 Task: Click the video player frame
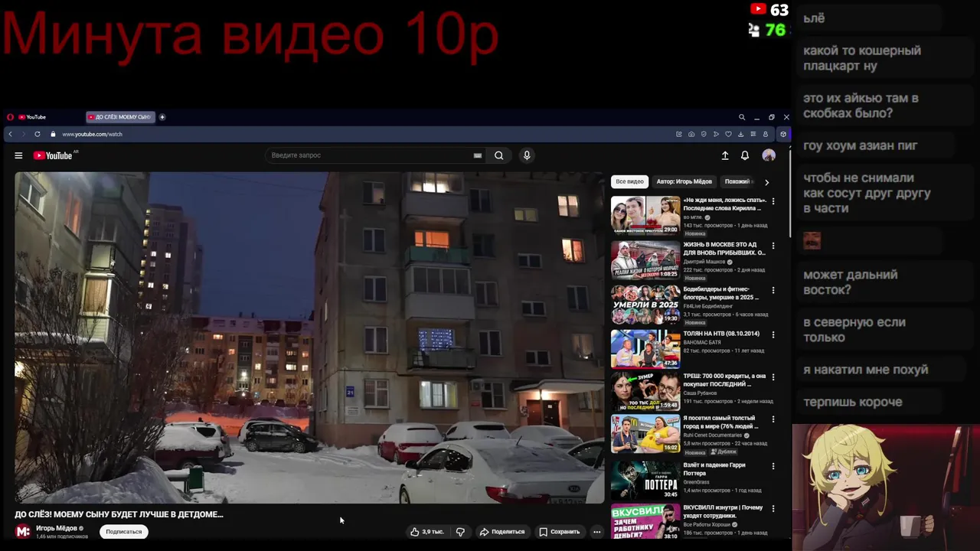309,337
